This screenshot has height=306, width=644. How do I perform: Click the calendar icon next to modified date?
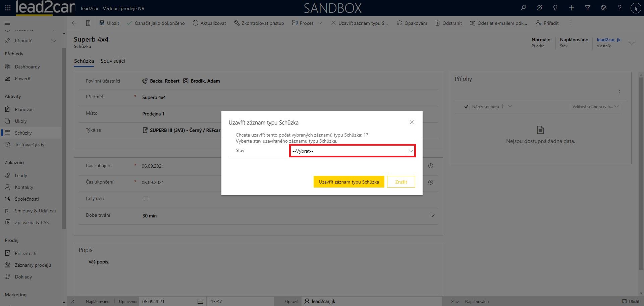click(x=200, y=301)
